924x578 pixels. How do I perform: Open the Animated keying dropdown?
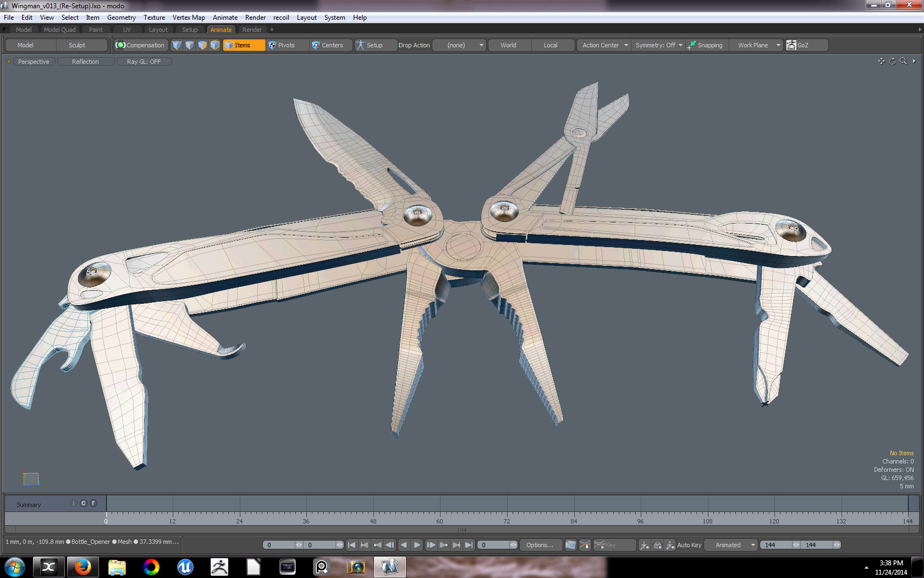pos(731,545)
